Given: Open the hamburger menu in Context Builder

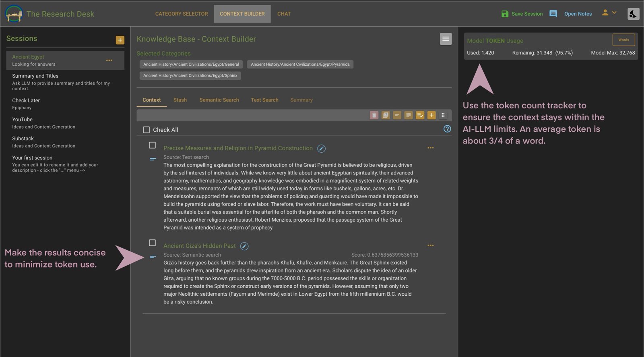Looking at the screenshot, I should click(446, 39).
